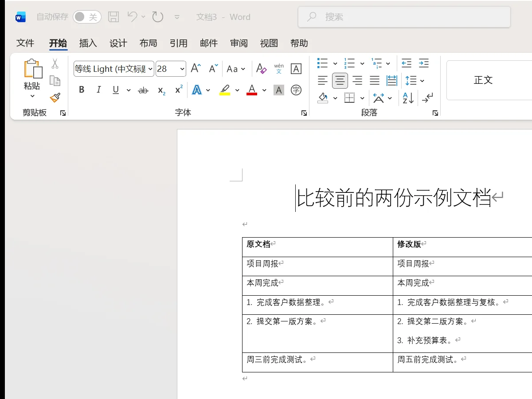Expand the line spacing dropdown
Screen dimensions: 532x399
422,81
